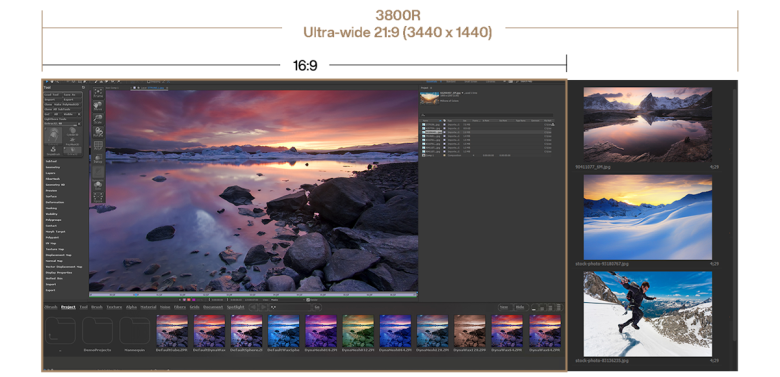
Task: Click the Hide button in LightBox
Action: (521, 307)
